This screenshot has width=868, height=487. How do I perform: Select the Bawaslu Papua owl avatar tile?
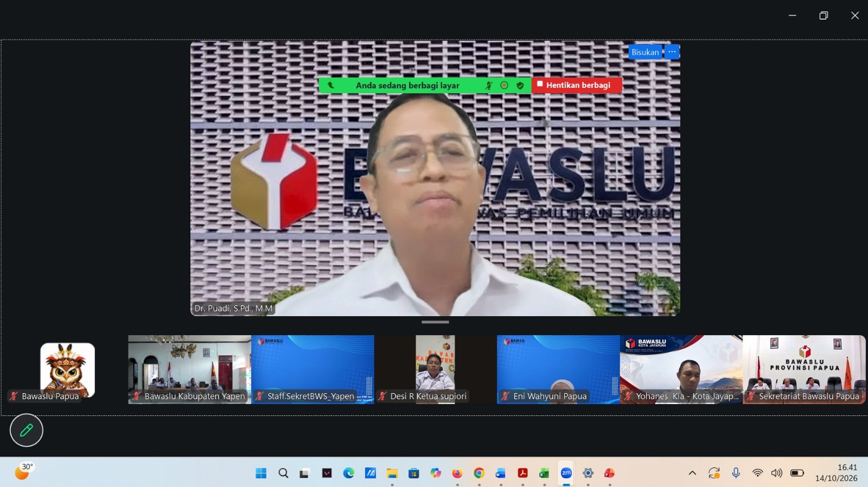pyautogui.click(x=67, y=370)
